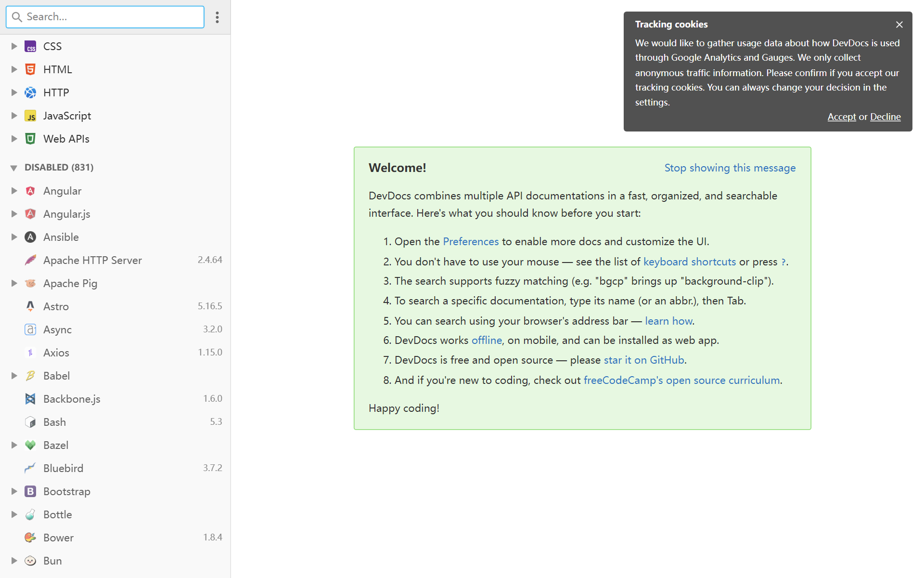The image size is (924, 578).
Task: Close the Tracking cookies notice
Action: click(899, 25)
